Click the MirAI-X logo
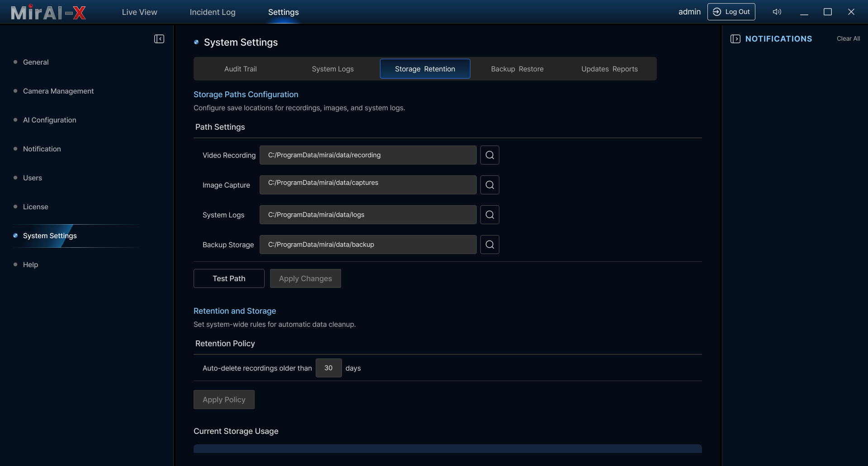The image size is (868, 466). 48,12
